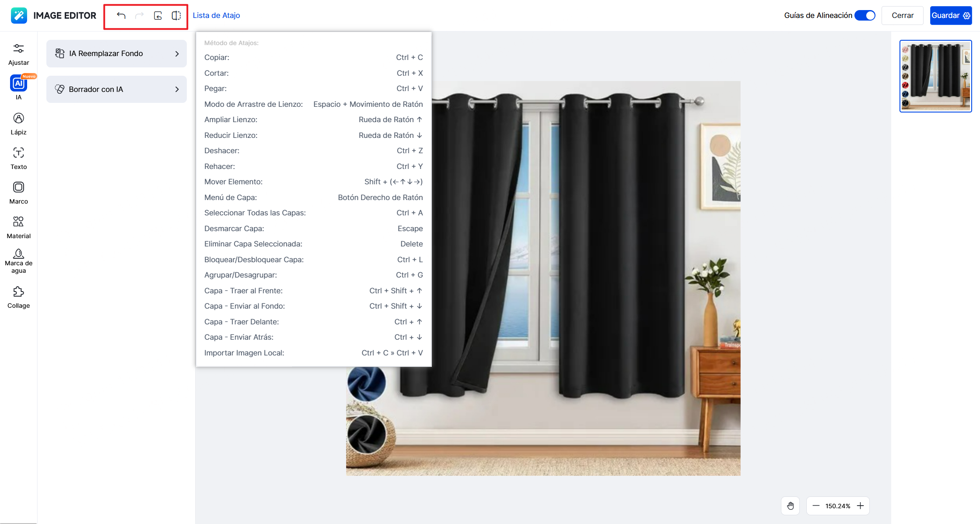Open the Collage puzzle tool
Screen dimensions: 980x524
[x=18, y=297]
